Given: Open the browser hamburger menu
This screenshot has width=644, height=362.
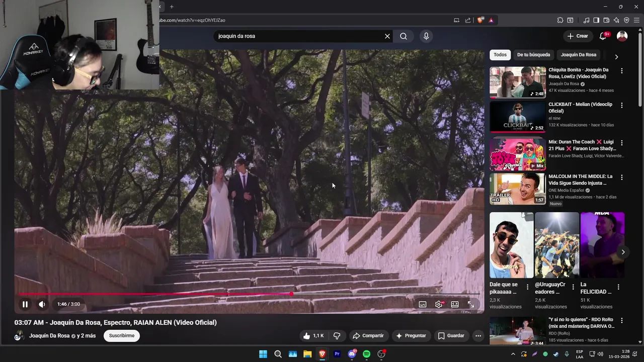Looking at the screenshot, I should pyautogui.click(x=636, y=20).
